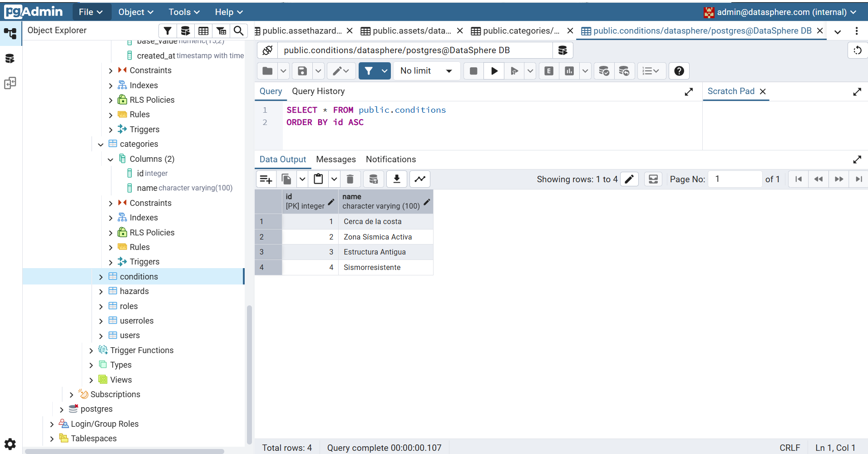Click the Save Data Changes icon
The image size is (868, 454).
[374, 179]
